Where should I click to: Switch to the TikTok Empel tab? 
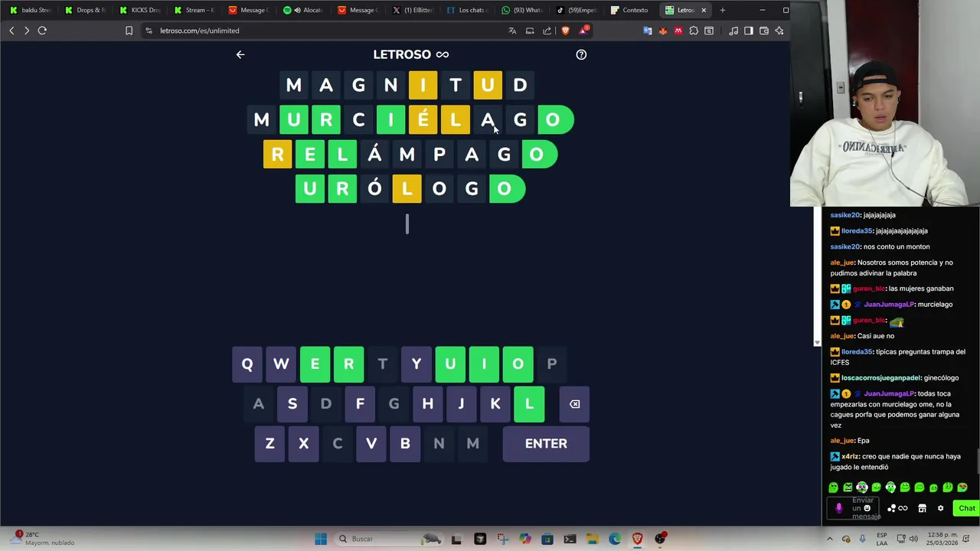(x=576, y=10)
